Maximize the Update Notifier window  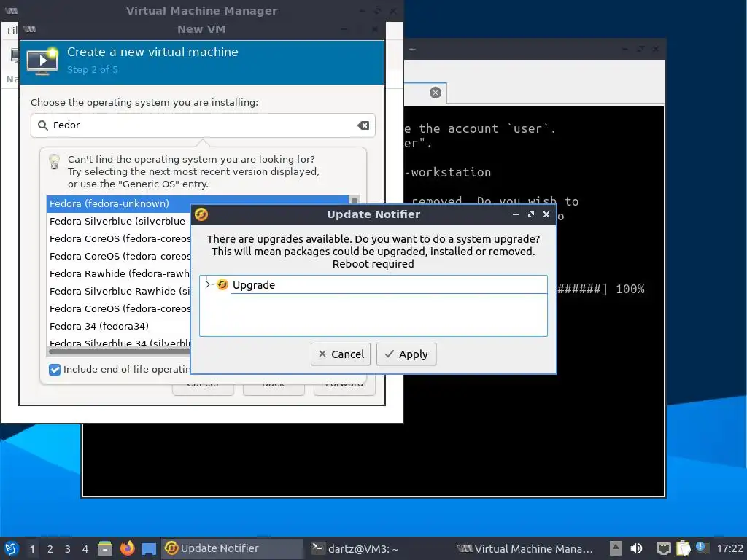[531, 214]
